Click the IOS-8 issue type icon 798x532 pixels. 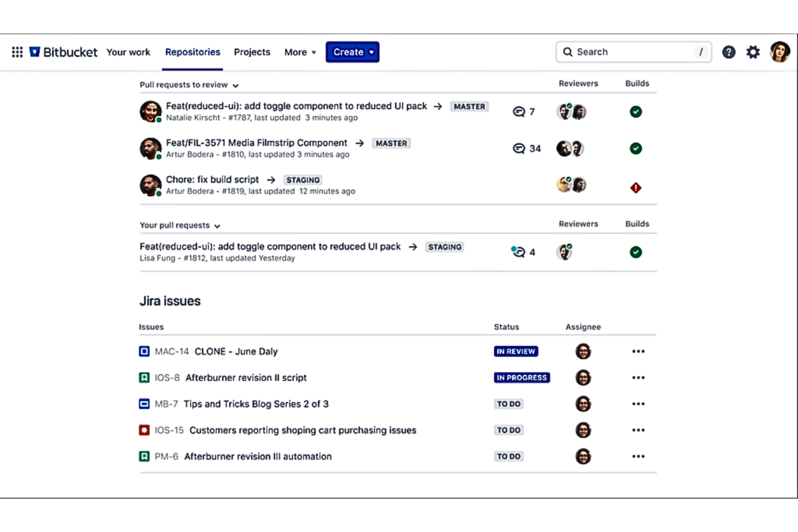click(x=144, y=377)
